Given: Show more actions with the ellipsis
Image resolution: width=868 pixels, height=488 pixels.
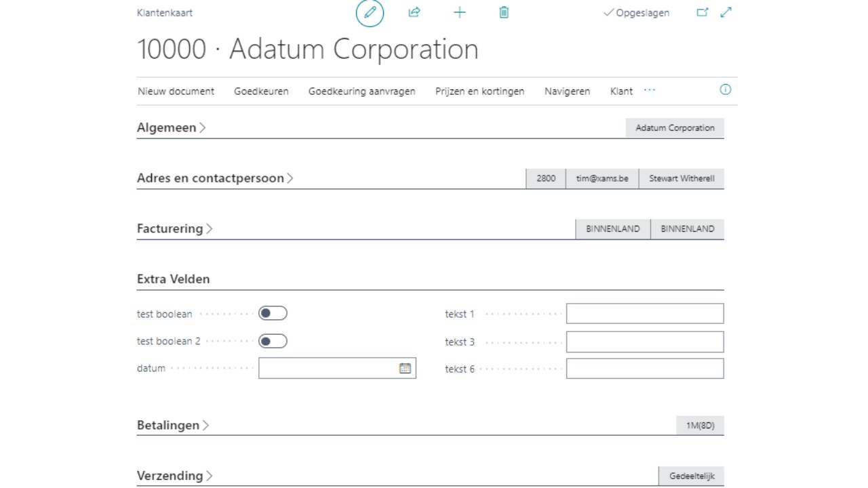Looking at the screenshot, I should click(x=650, y=90).
